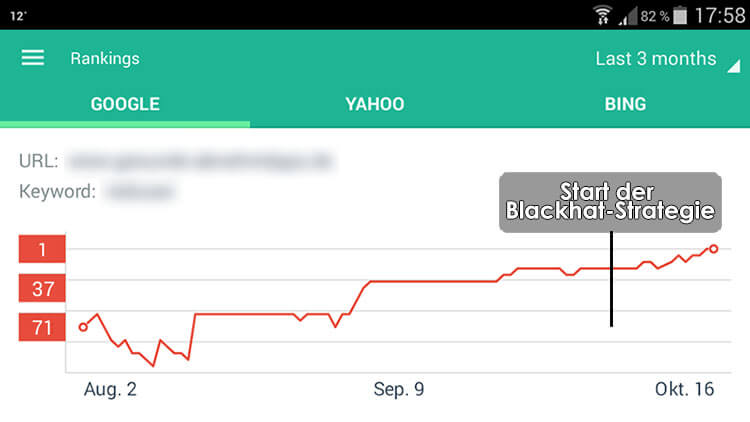Expand the Last 3 months dropdown
The image size is (750, 422).
coord(656,59)
